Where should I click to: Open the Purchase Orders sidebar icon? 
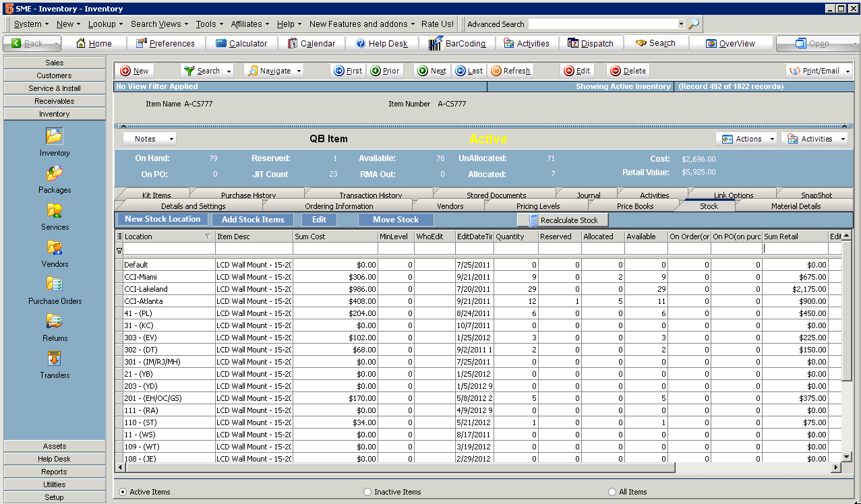55,284
